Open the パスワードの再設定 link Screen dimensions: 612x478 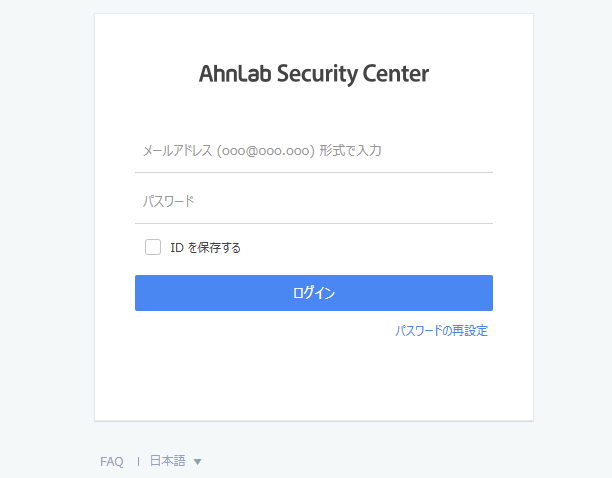[441, 331]
